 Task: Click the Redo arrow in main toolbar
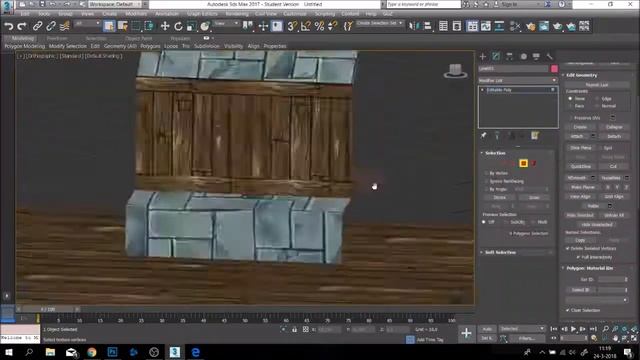[22, 26]
